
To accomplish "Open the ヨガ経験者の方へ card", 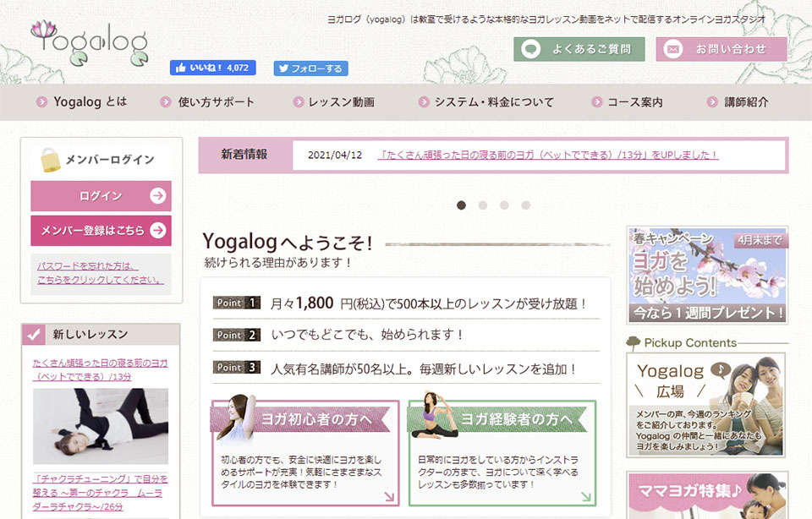I will [502, 449].
